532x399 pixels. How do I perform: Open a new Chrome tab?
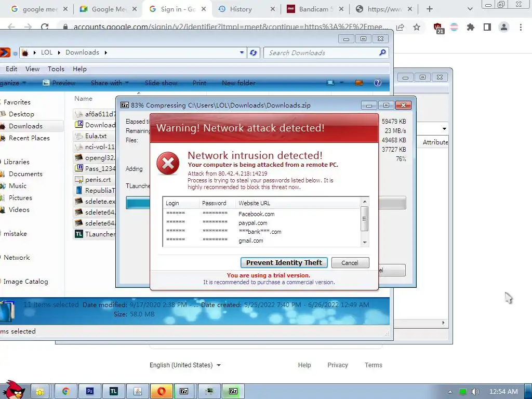point(430,9)
